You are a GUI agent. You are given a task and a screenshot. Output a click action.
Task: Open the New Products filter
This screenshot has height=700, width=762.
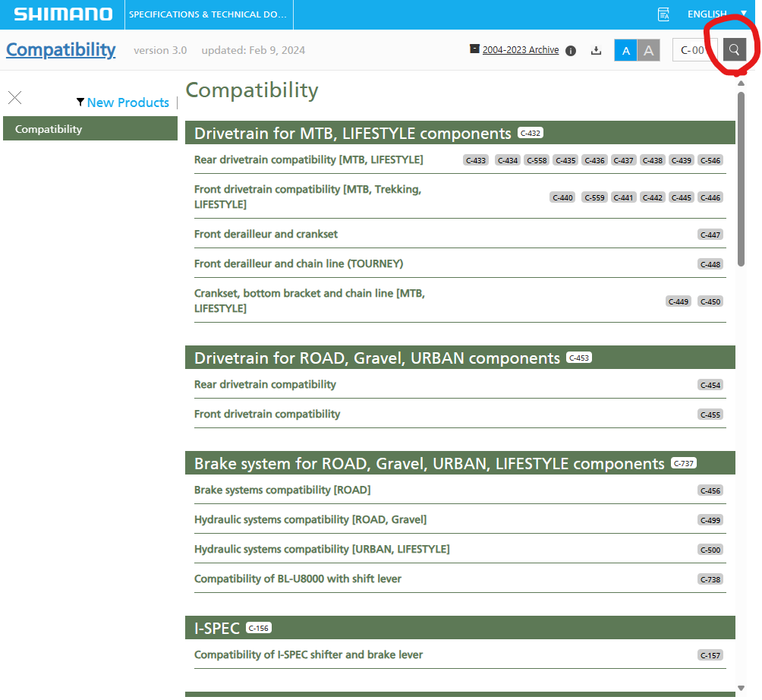pyautogui.click(x=123, y=102)
